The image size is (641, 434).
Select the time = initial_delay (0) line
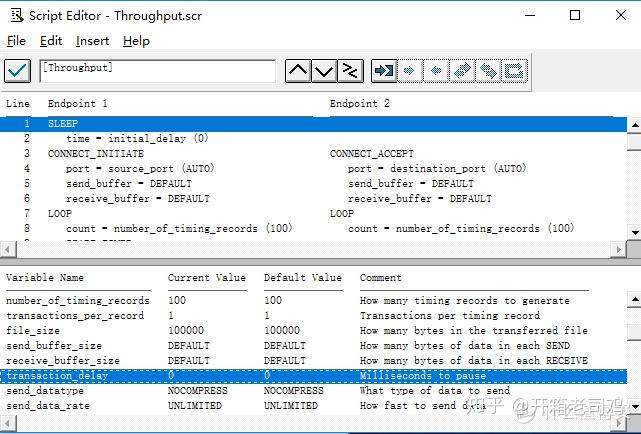pyautogui.click(x=137, y=139)
